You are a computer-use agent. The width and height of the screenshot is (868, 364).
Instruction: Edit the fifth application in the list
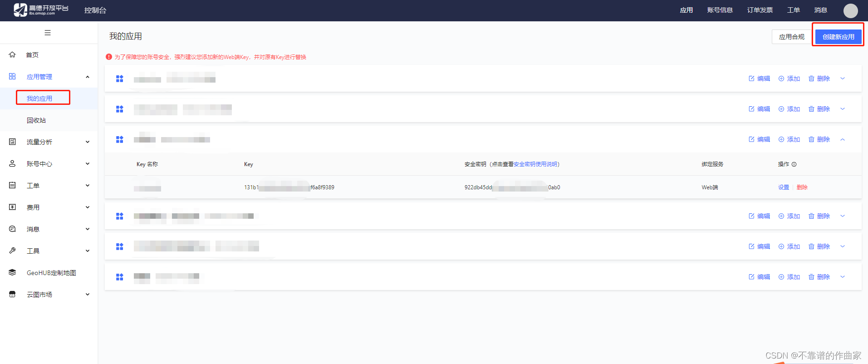pyautogui.click(x=759, y=246)
